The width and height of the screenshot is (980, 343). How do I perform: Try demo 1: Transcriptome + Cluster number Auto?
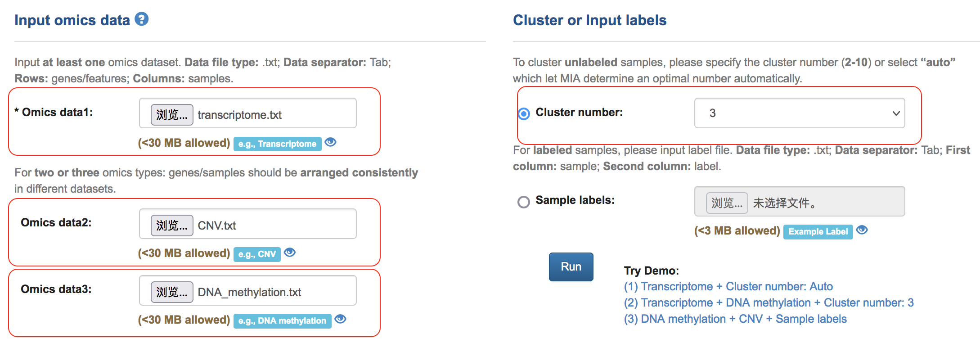[x=728, y=286]
